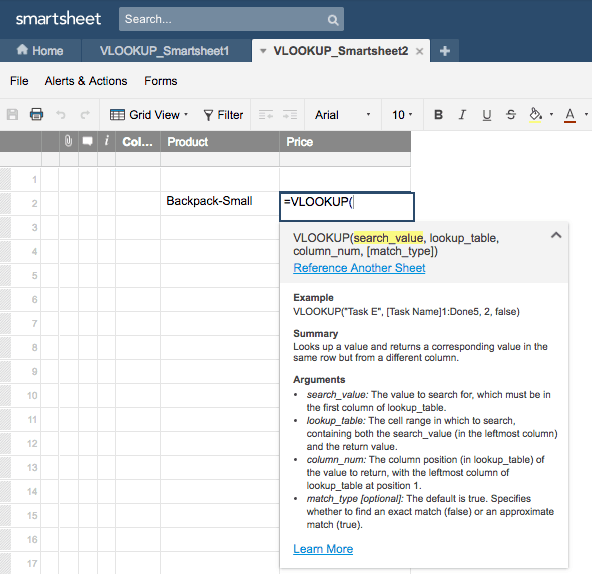Switch to VLOOKUP_Smartsheet1 tab
The width and height of the screenshot is (592, 574).
pyautogui.click(x=165, y=51)
